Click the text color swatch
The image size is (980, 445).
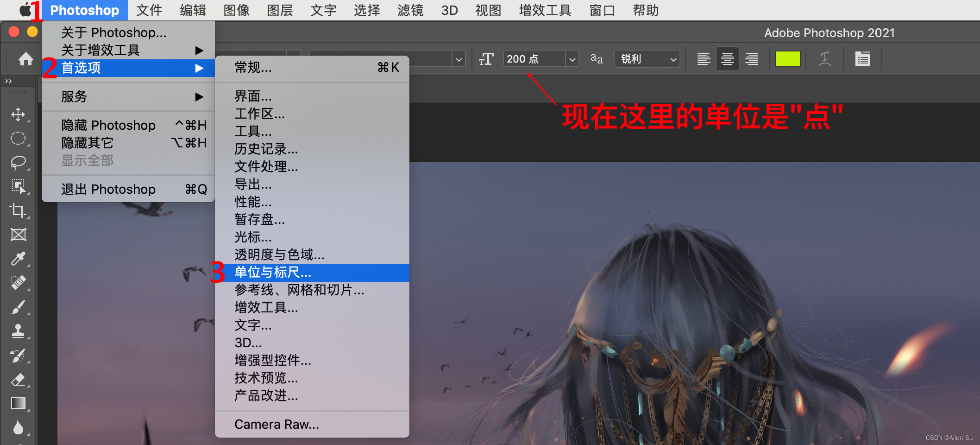pos(787,59)
